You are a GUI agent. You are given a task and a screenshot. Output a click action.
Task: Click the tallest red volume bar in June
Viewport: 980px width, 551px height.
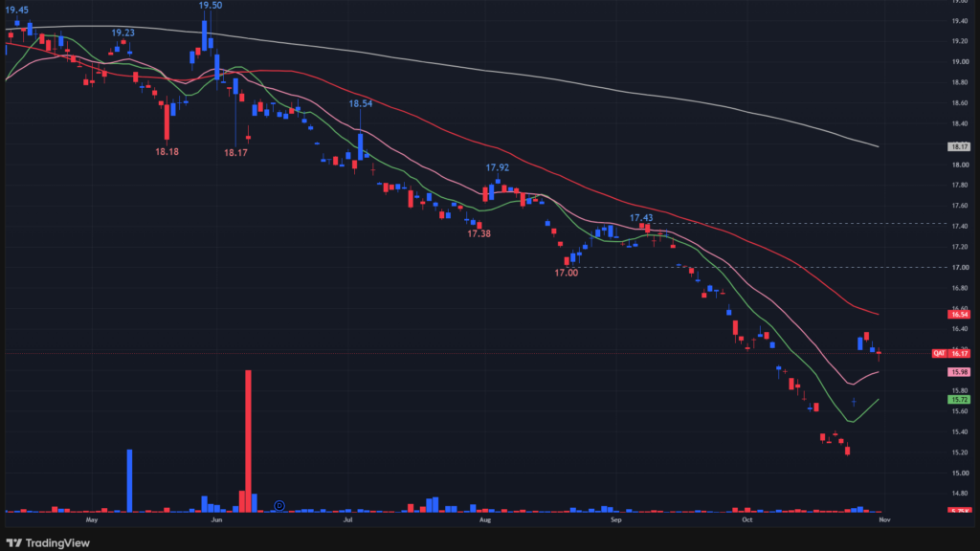tap(248, 441)
